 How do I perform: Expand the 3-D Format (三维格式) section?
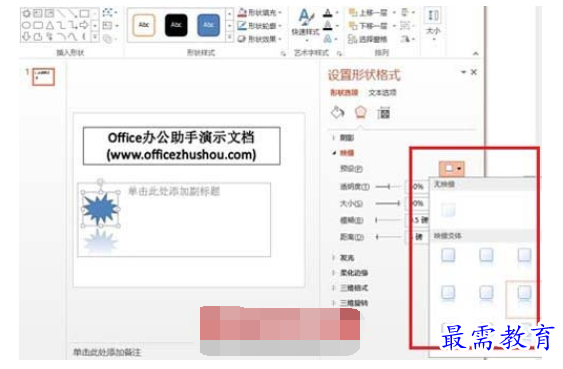pos(350,288)
